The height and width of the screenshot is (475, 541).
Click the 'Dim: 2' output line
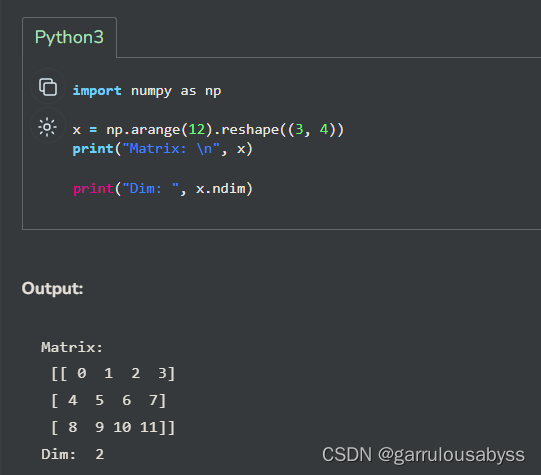(x=72, y=454)
